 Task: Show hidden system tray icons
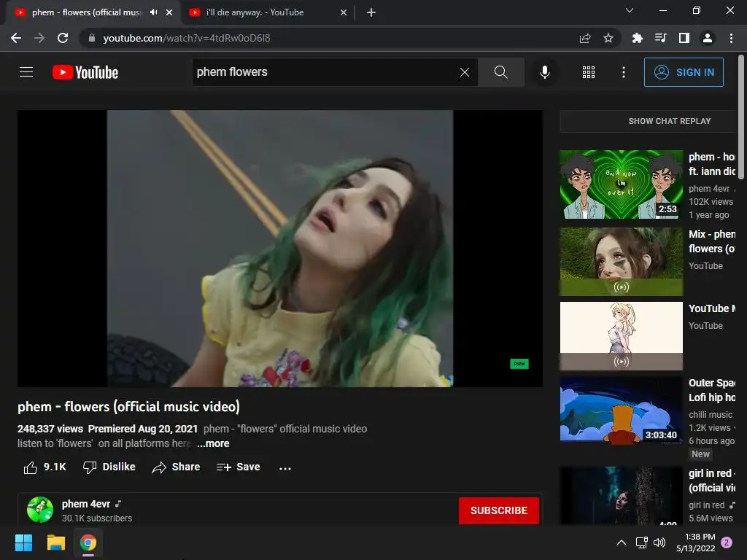tap(622, 542)
